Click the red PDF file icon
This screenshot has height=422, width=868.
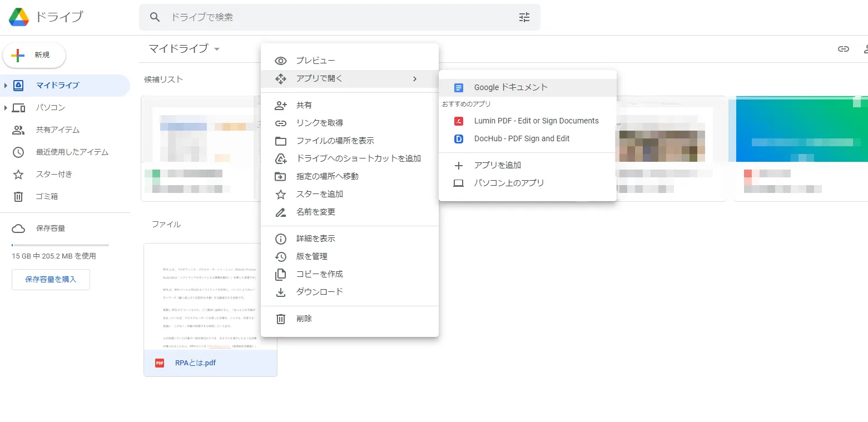pos(160,363)
